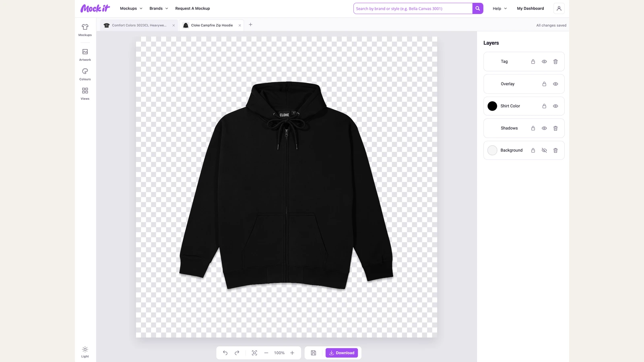This screenshot has width=644, height=362.
Task: Click the purple search magnifier button
Action: (478, 8)
